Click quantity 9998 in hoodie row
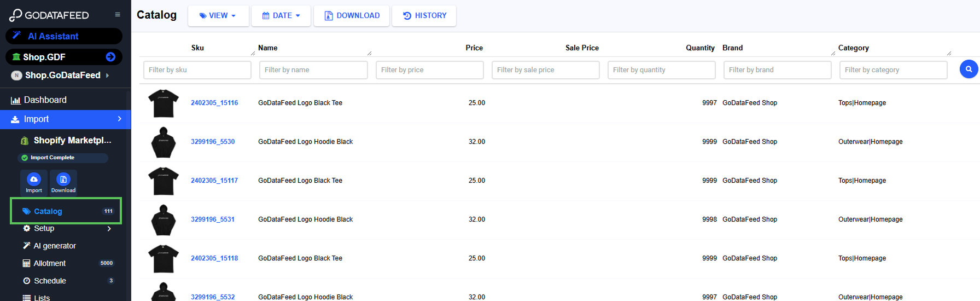The image size is (980, 301). (709, 219)
